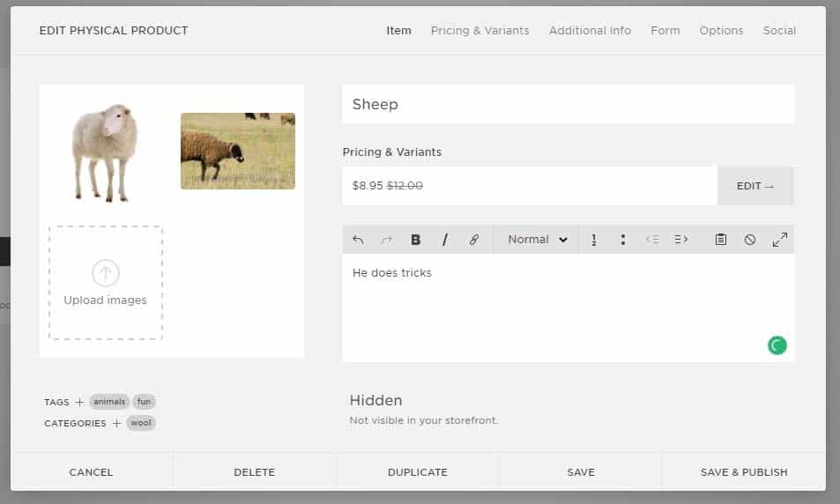The width and height of the screenshot is (840, 504).
Task: Open the Pricing & Variants tab
Action: point(479,31)
